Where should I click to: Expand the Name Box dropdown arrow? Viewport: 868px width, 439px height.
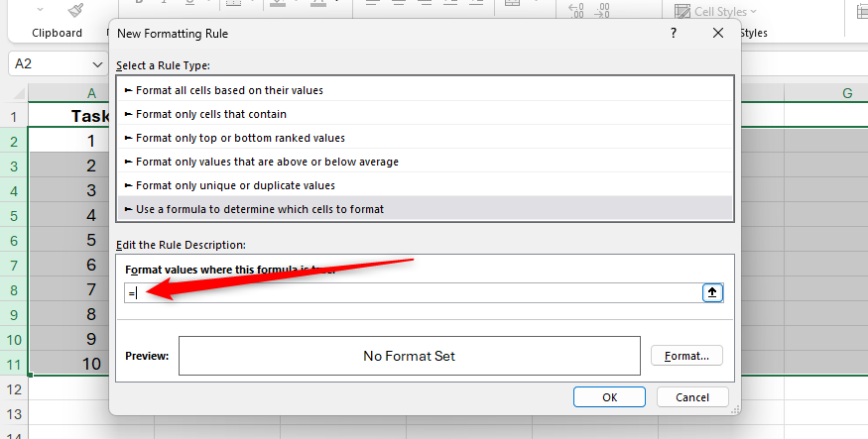click(x=97, y=64)
